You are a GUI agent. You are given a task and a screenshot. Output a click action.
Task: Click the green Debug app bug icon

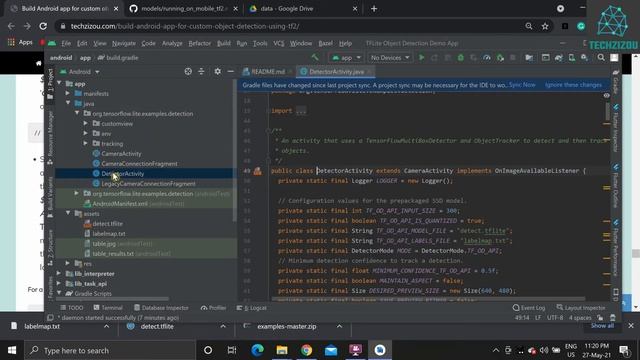point(460,58)
